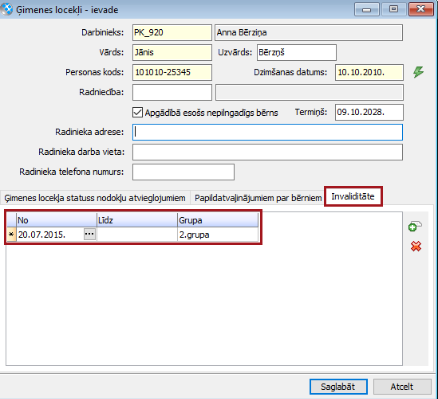
Task: Click the empty Līdz cell in the row
Action: coord(137,235)
